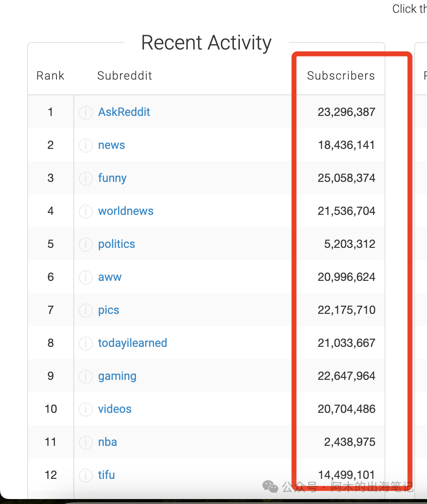Click the Recent Activity table title
Screen dimensions: 427x504
tap(206, 43)
